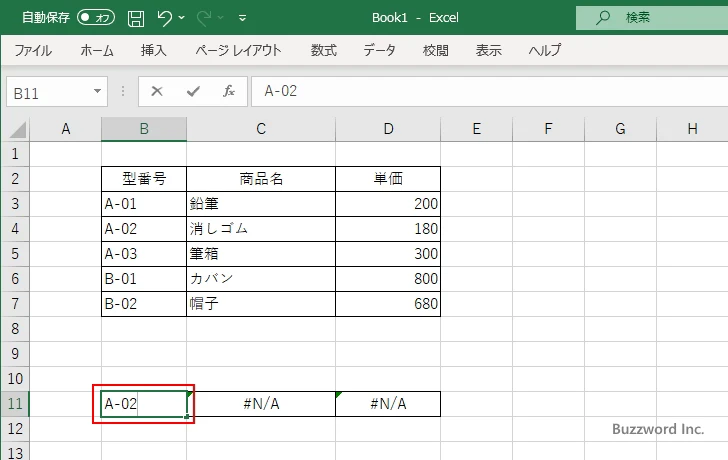Select row 8 header
This screenshot has height=460, width=728.
pyautogui.click(x=15, y=329)
